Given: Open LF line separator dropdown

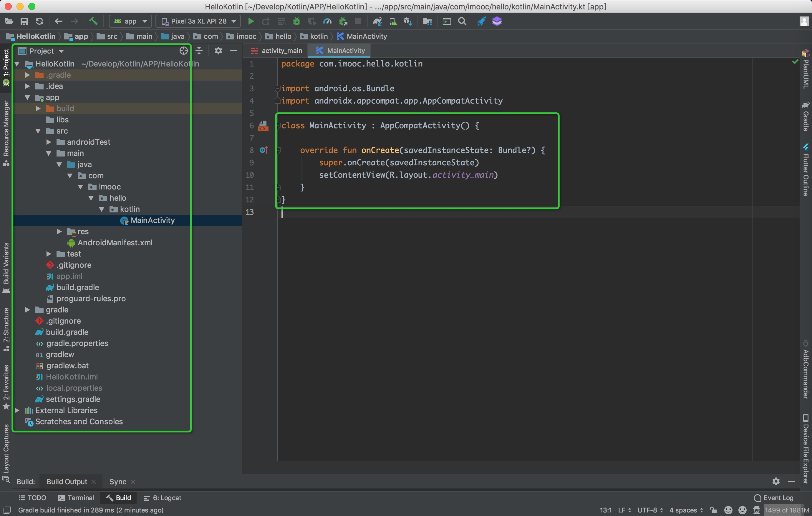Looking at the screenshot, I should tap(624, 510).
